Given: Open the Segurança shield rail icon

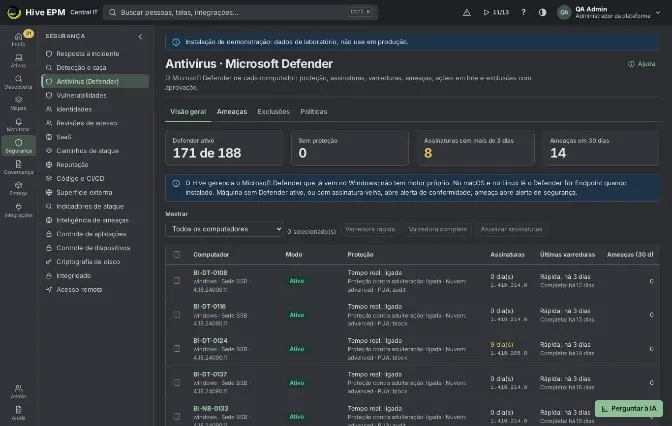Looking at the screenshot, I should click(18, 146).
